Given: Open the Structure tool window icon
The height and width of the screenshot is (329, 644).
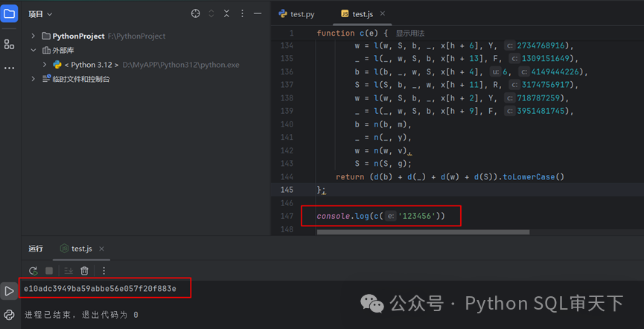Looking at the screenshot, I should click(9, 45).
